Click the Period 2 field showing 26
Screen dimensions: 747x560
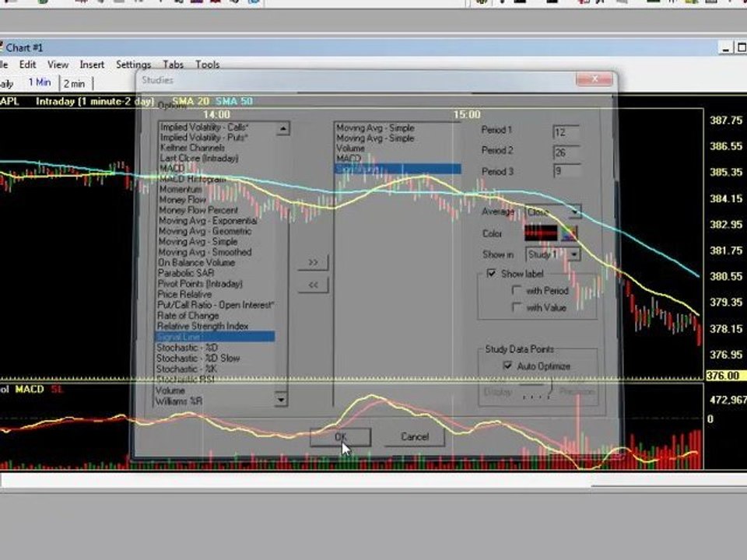[567, 153]
